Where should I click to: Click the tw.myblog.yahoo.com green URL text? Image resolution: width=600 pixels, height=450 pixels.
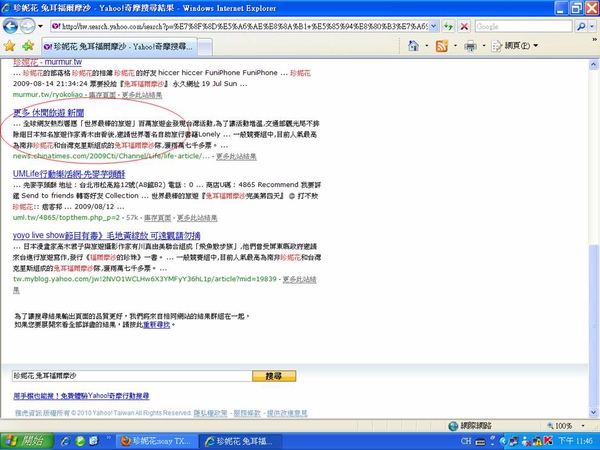point(145,279)
